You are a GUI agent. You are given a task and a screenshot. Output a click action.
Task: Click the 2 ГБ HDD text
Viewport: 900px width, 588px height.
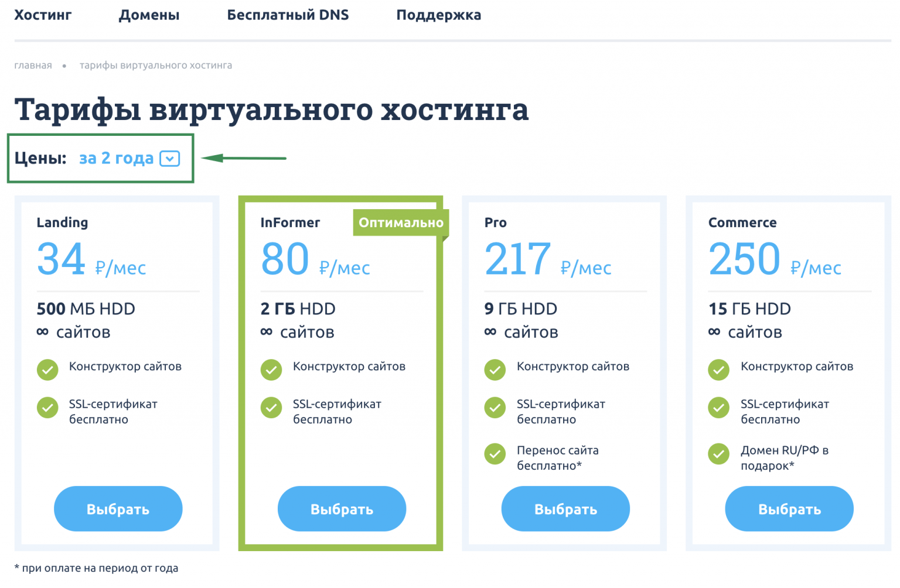point(298,309)
